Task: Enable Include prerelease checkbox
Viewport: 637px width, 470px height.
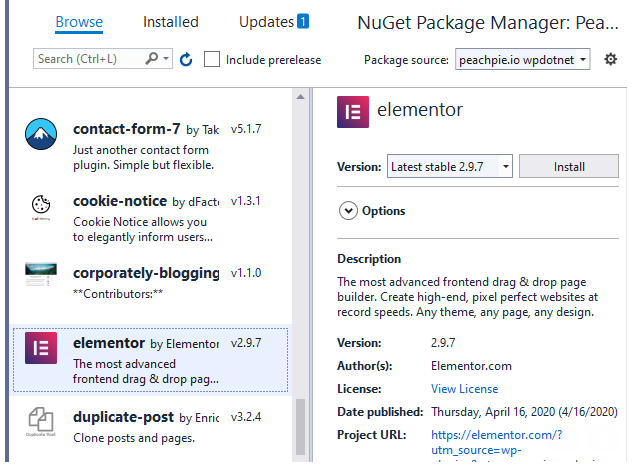Action: [x=212, y=59]
